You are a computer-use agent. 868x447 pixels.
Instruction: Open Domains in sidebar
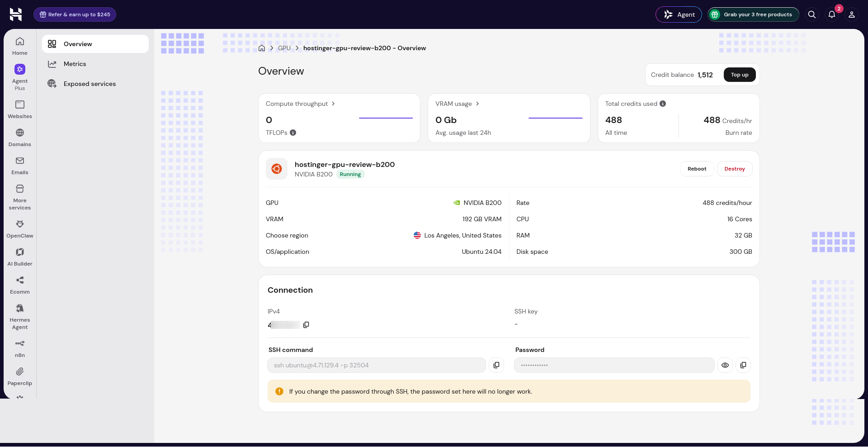tap(20, 138)
